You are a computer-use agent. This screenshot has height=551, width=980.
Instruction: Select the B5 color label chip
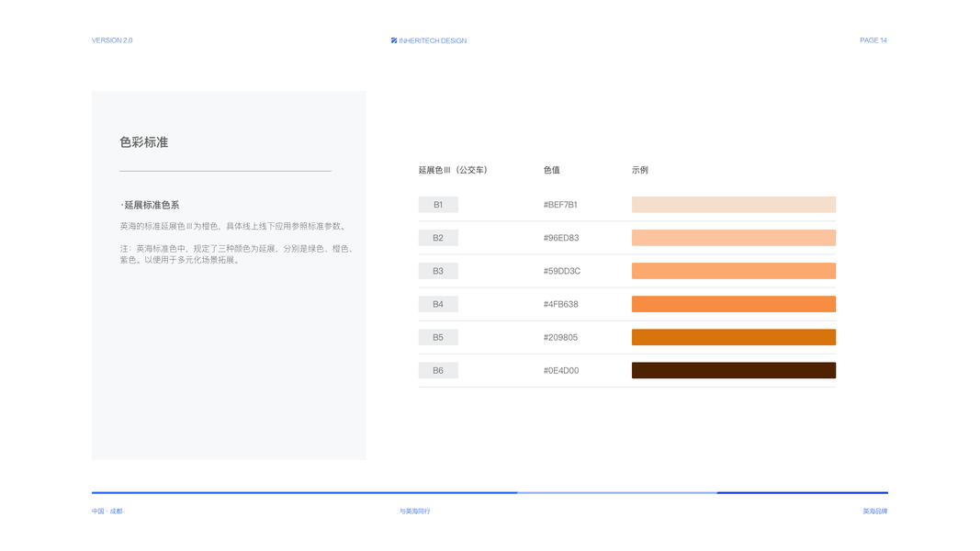(x=438, y=337)
